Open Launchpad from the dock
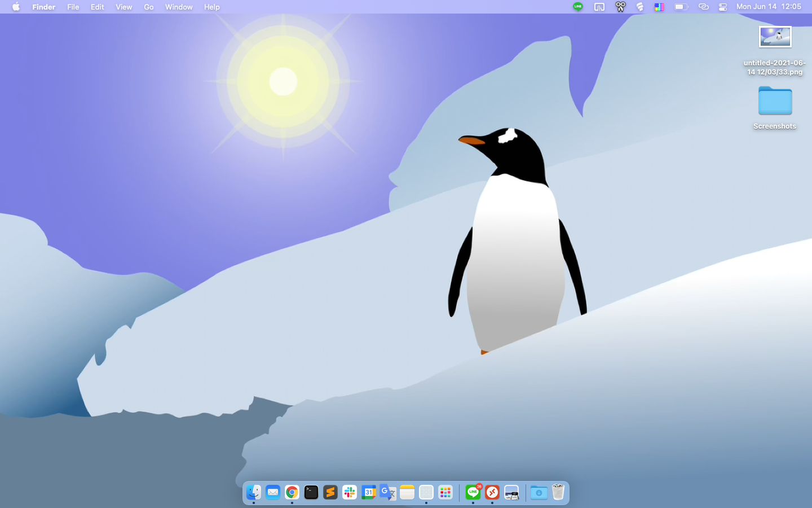Image resolution: width=812 pixels, height=508 pixels. 445,492
